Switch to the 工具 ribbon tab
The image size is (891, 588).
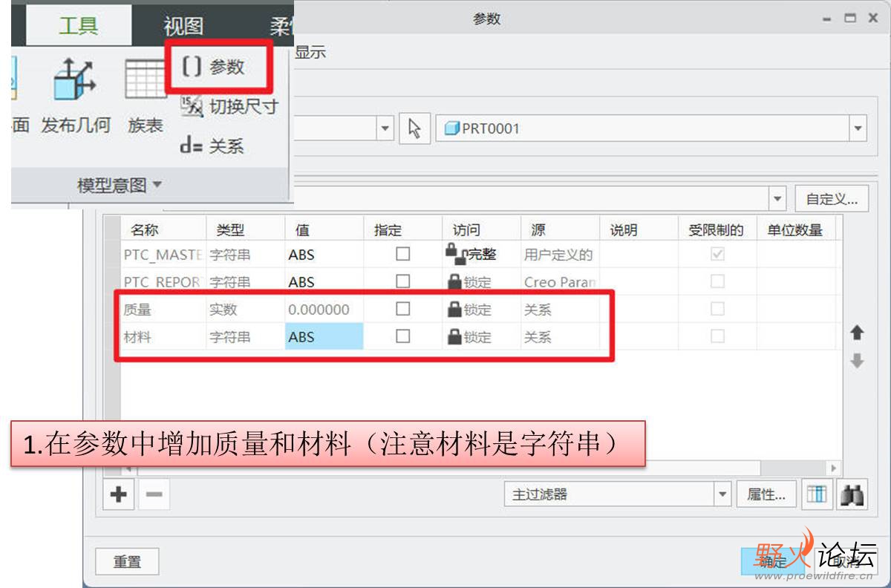(78, 26)
